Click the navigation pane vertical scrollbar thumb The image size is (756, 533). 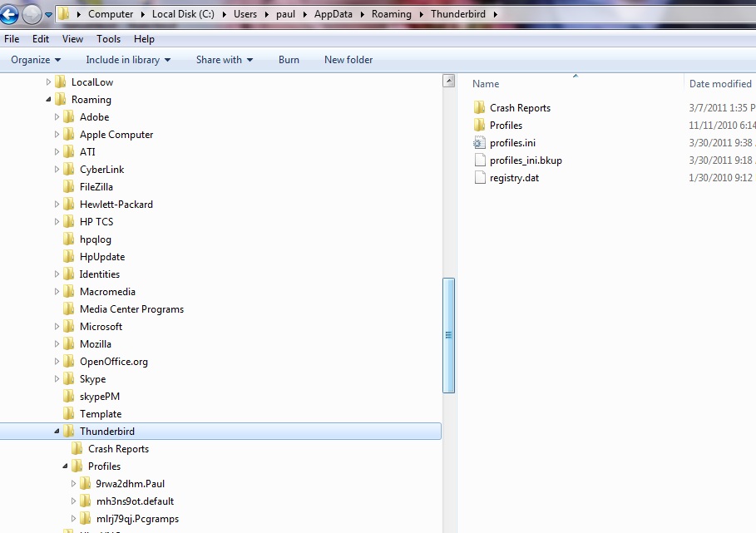pyautogui.click(x=449, y=335)
